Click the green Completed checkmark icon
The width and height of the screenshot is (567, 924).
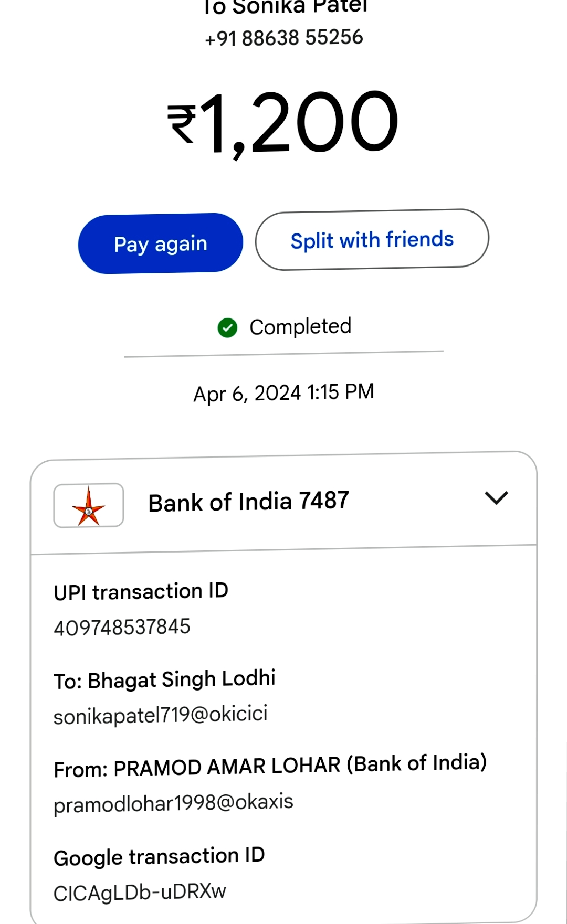point(227,328)
